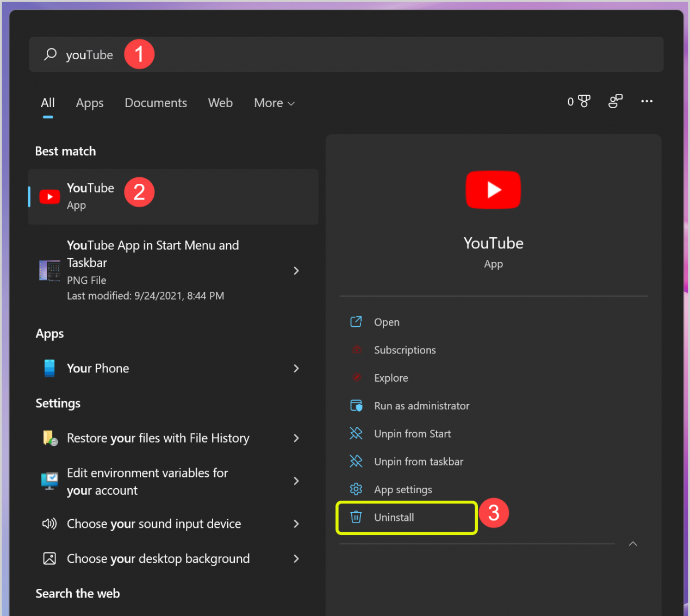690x616 pixels.
Task: Collapse the app actions list with up chevron
Action: click(x=633, y=544)
